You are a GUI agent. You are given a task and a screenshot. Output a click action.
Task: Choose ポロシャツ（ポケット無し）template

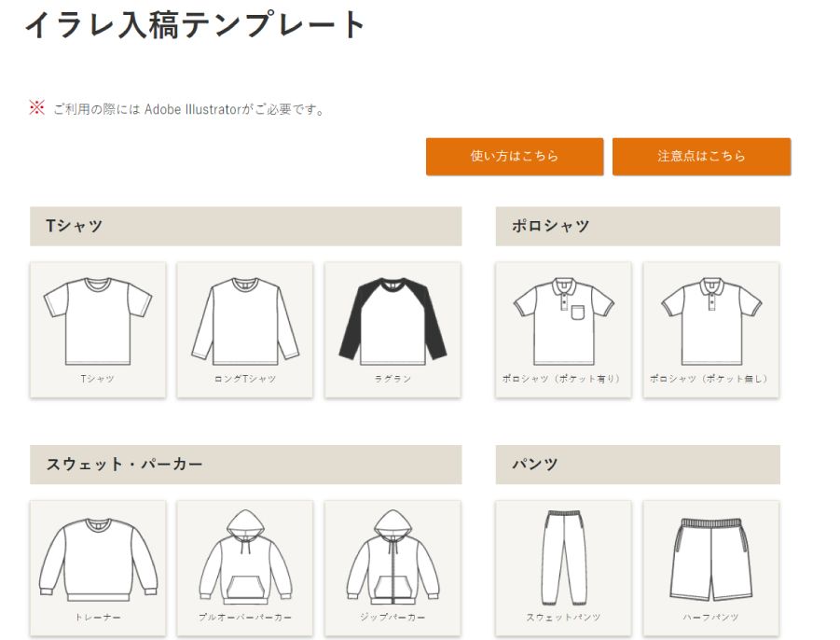711,330
